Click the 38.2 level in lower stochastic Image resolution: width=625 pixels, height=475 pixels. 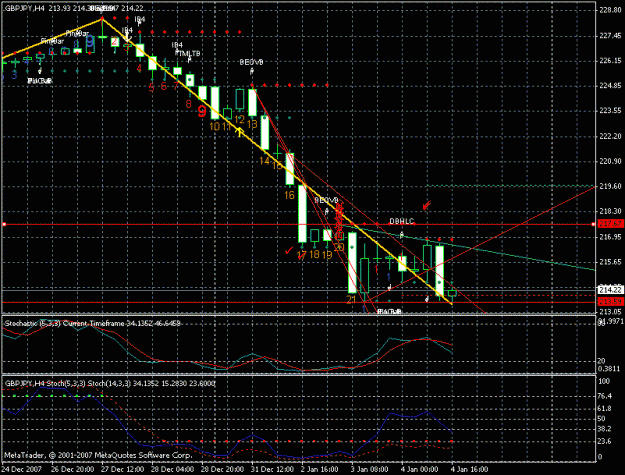coord(605,429)
